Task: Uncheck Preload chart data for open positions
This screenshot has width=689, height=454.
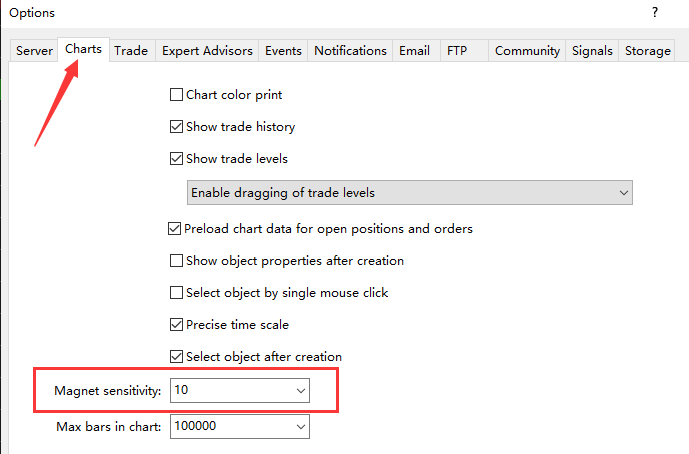Action: (174, 229)
